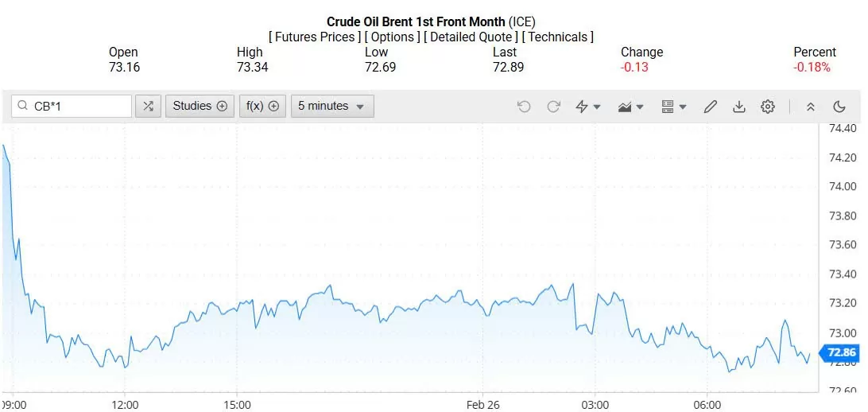This screenshot has width=868, height=412.
Task: Click the CB*1 symbol search field
Action: click(79, 106)
